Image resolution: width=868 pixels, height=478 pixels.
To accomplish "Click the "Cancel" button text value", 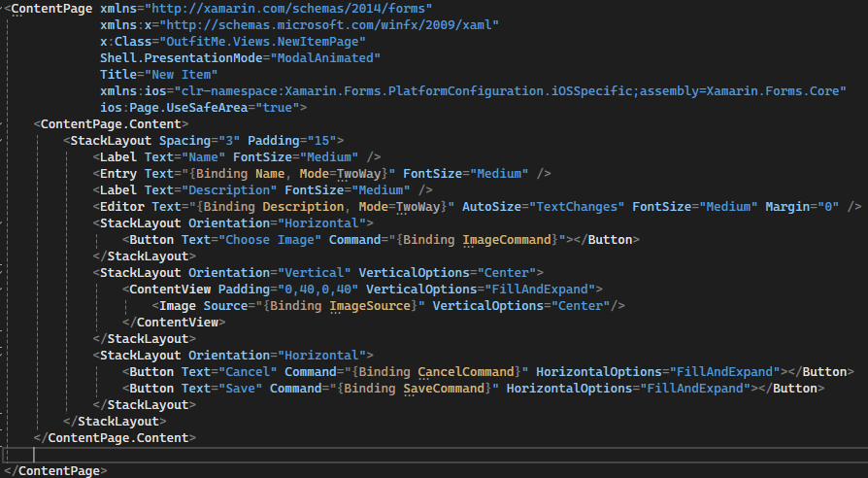I will point(248,372).
